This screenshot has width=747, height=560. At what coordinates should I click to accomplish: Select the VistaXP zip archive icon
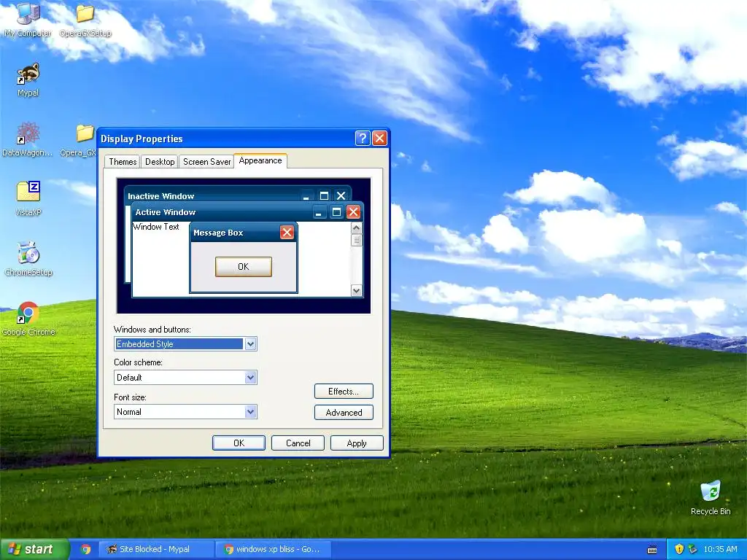coord(28,199)
